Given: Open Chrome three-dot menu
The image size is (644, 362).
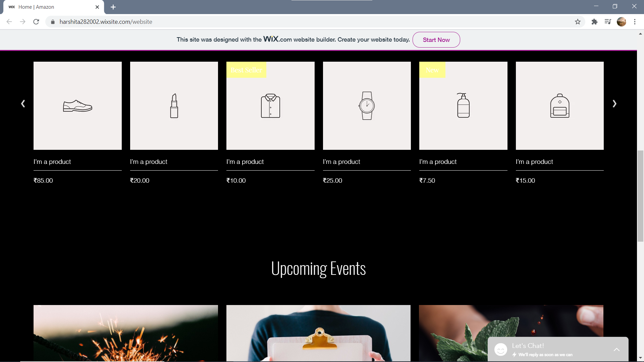Looking at the screenshot, I should pos(635,22).
